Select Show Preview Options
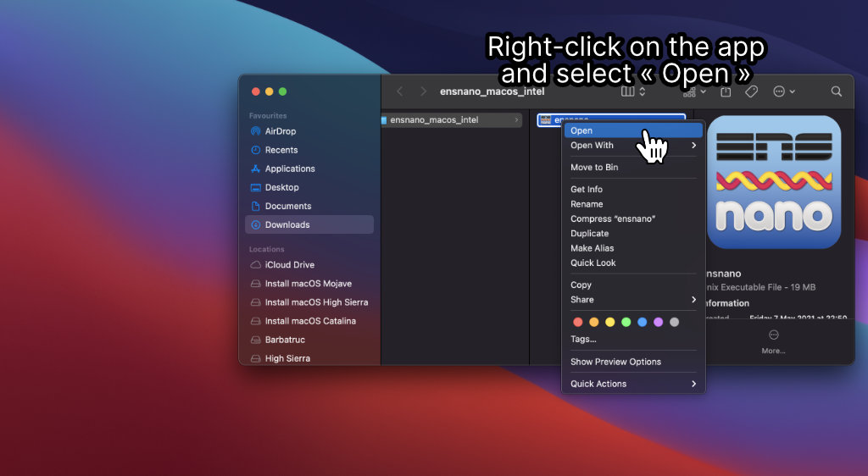Viewport: 868px width, 476px height. [x=632, y=362]
